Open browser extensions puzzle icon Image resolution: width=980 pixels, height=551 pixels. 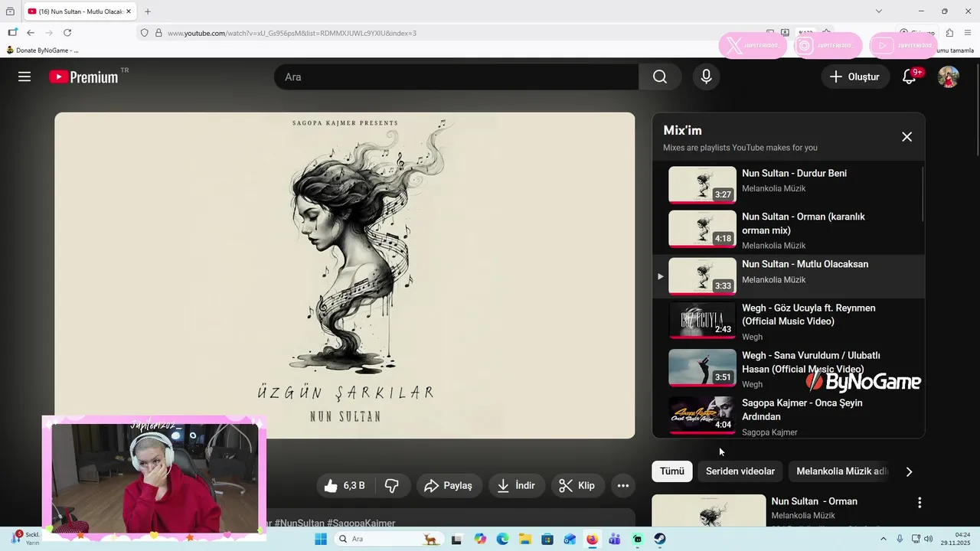click(x=949, y=33)
